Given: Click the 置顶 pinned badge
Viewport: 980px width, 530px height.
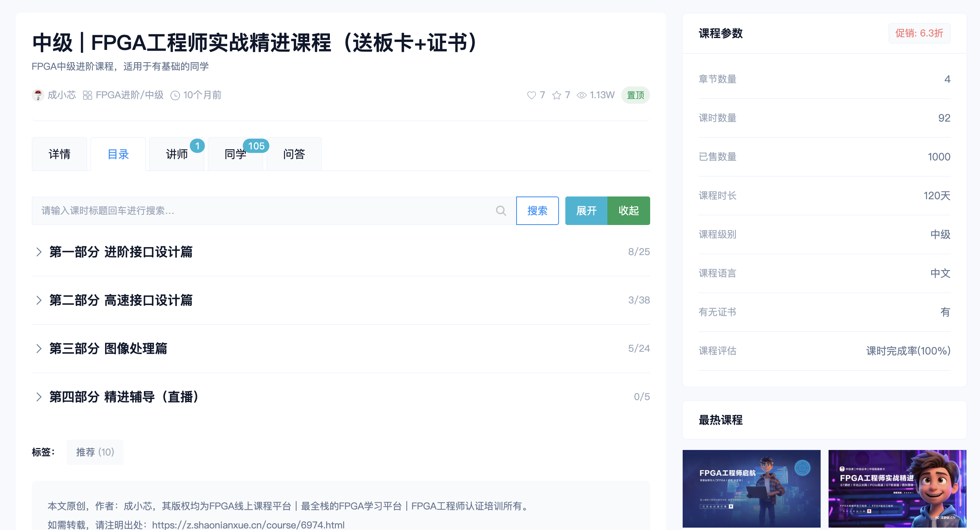Looking at the screenshot, I should tap(635, 95).
